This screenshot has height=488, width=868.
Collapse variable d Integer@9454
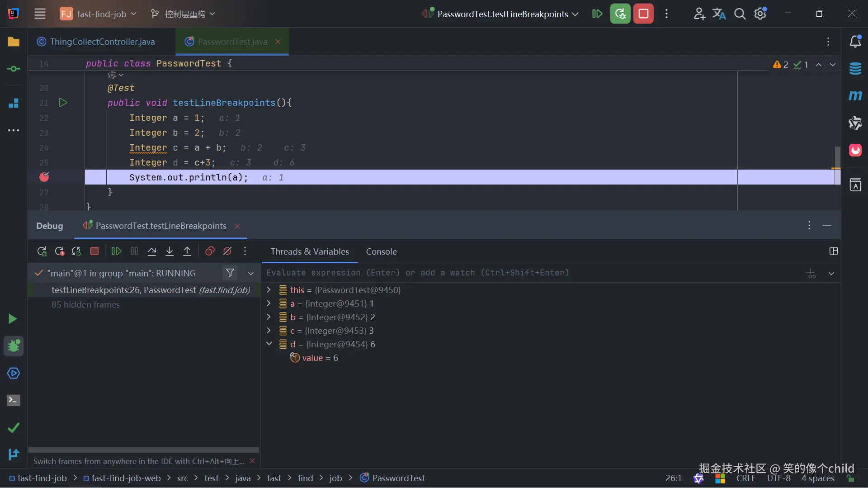(269, 344)
